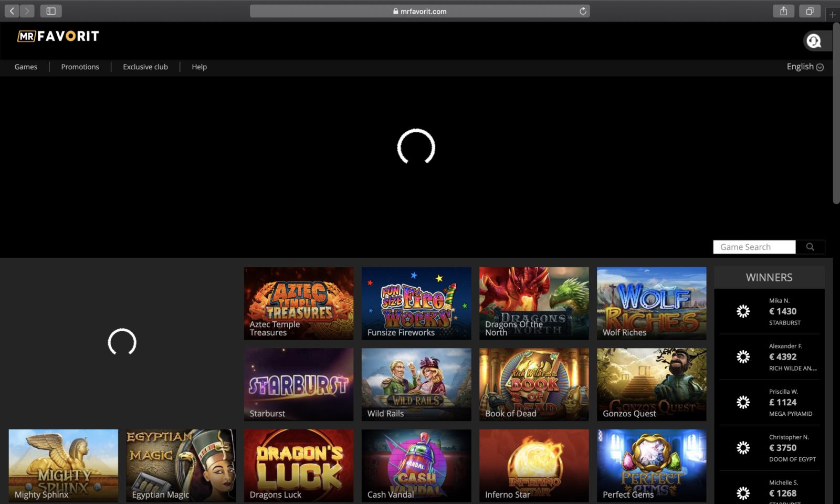Switch to the Promotions section
The width and height of the screenshot is (840, 504).
point(80,67)
